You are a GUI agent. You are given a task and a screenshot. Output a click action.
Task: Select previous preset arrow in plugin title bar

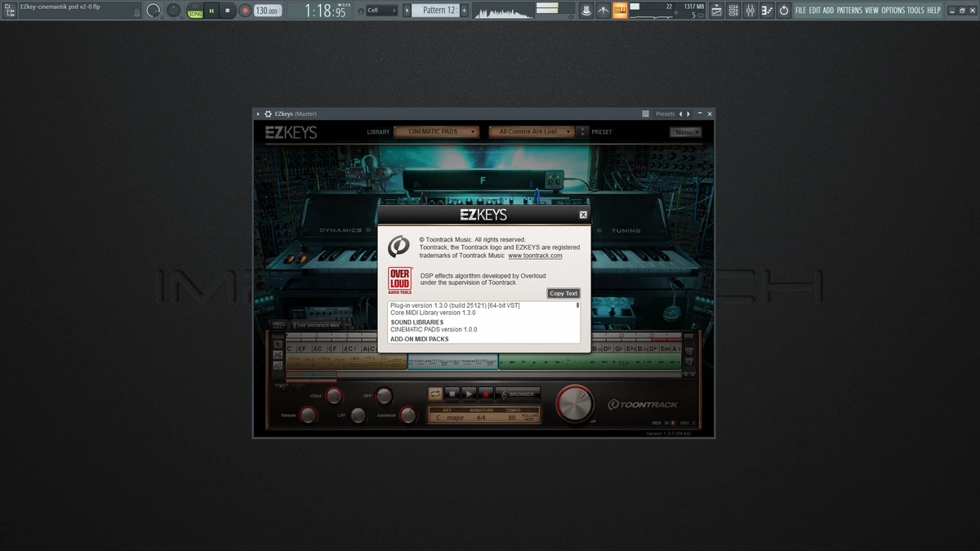[681, 114]
